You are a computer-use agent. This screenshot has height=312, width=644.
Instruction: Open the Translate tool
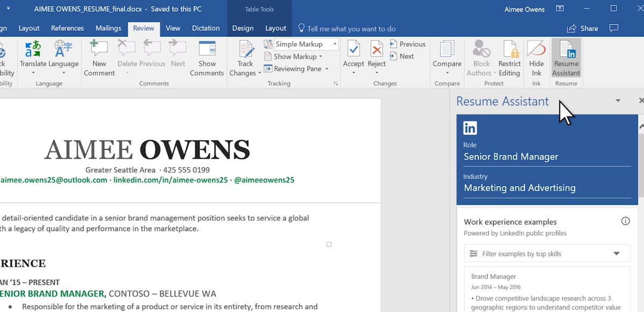coord(33,58)
